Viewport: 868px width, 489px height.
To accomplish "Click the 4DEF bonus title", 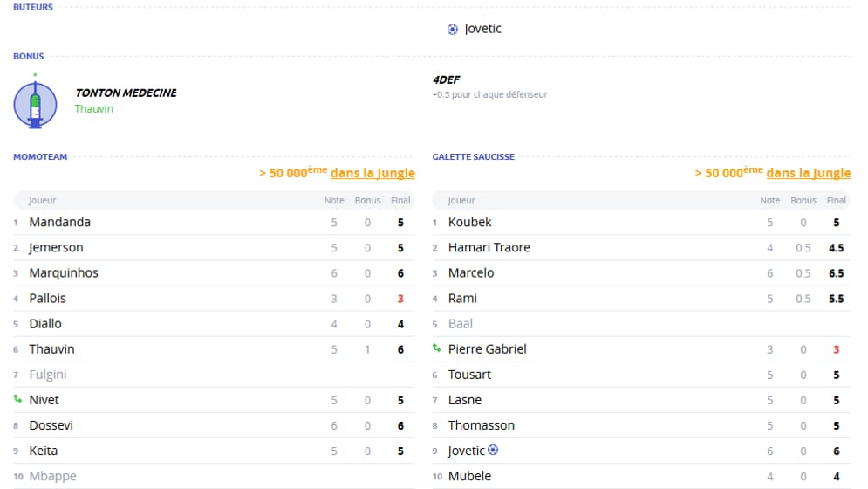I will coord(446,79).
